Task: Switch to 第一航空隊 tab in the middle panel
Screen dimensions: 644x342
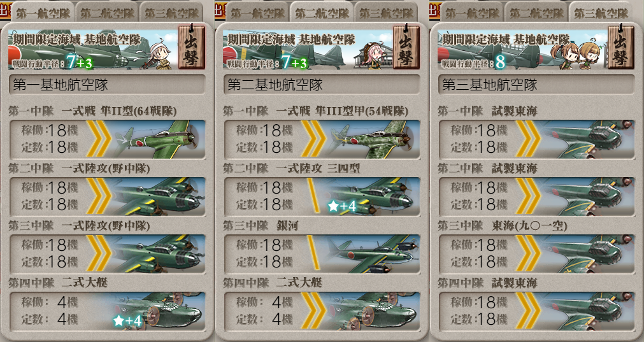Action: point(257,12)
